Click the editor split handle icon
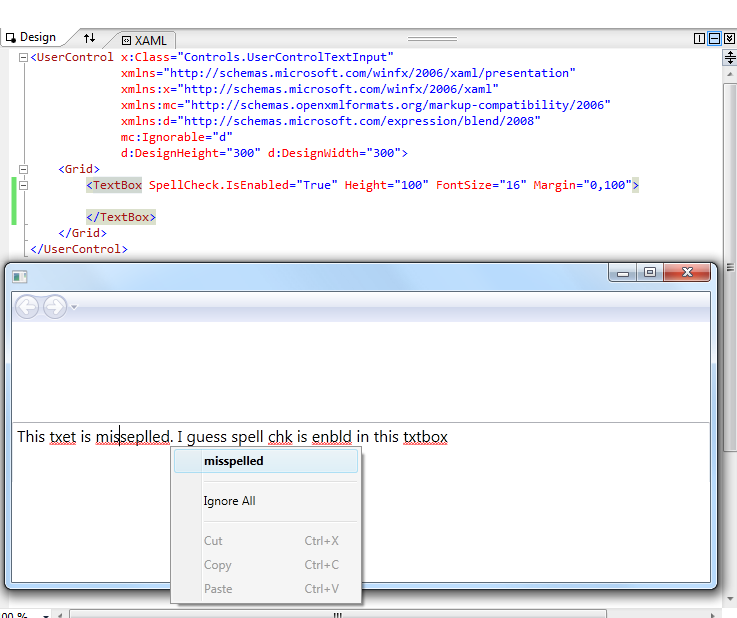737x618 pixels. coord(729,59)
